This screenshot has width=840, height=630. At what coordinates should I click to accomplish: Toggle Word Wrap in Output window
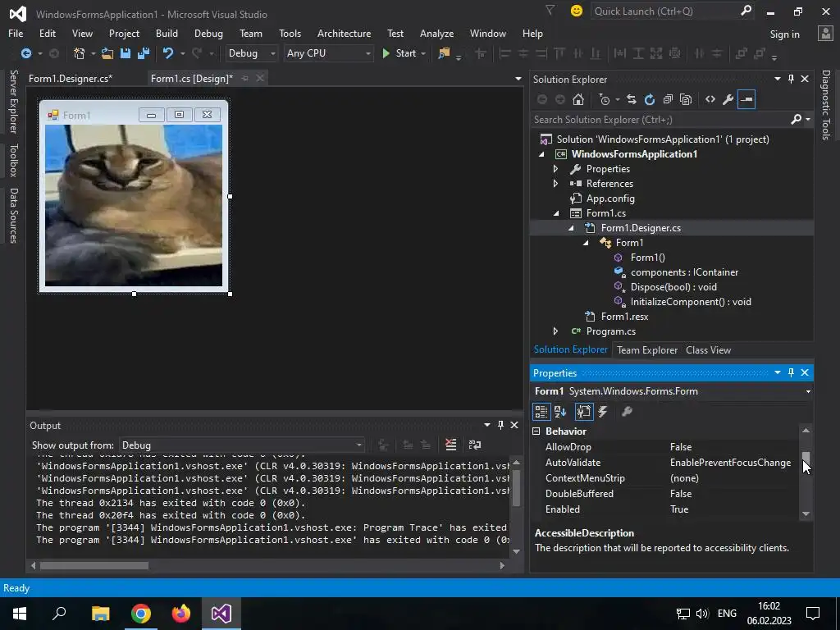pos(475,445)
